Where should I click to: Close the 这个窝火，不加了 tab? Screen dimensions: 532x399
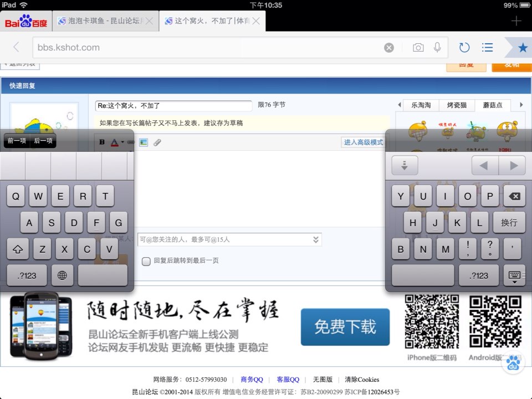click(256, 21)
